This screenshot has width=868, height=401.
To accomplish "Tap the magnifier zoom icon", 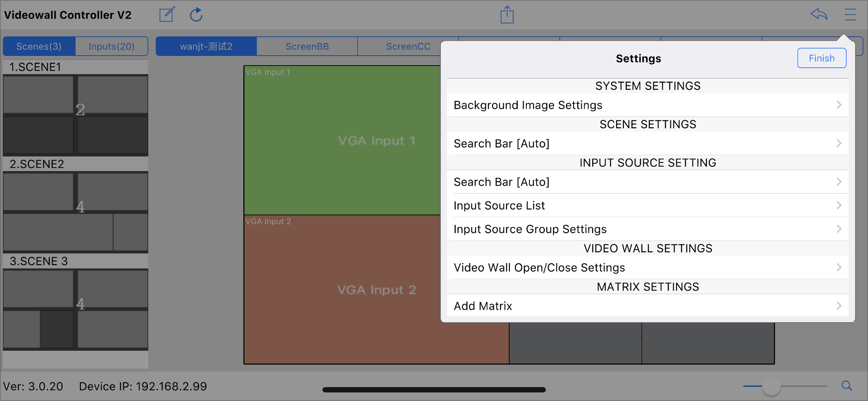I will pos(847,386).
